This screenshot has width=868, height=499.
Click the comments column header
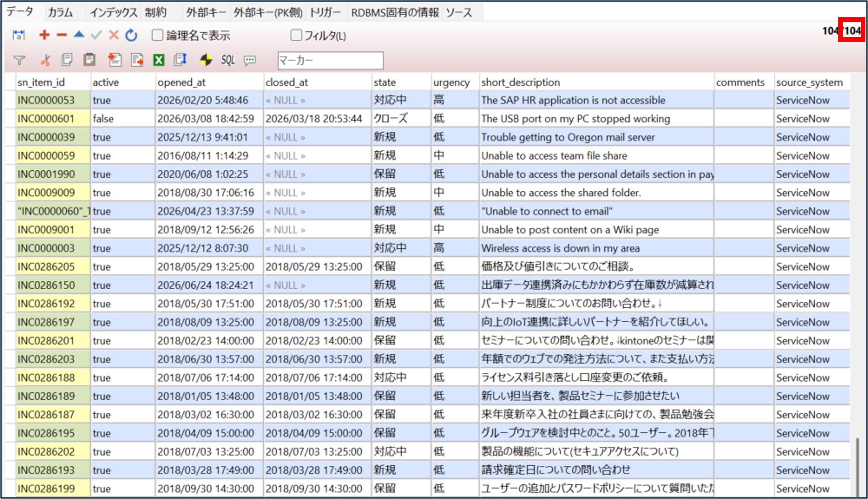tap(744, 83)
